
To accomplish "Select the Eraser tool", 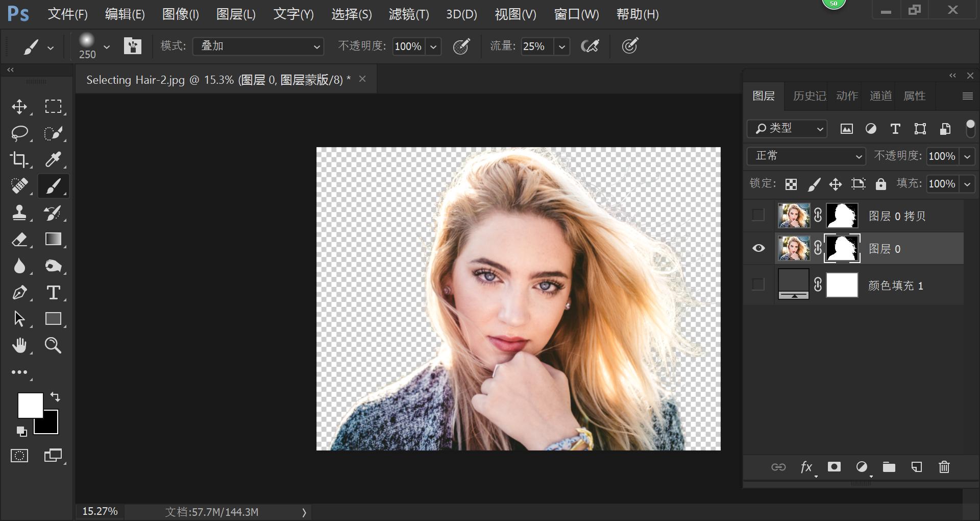I will point(19,240).
